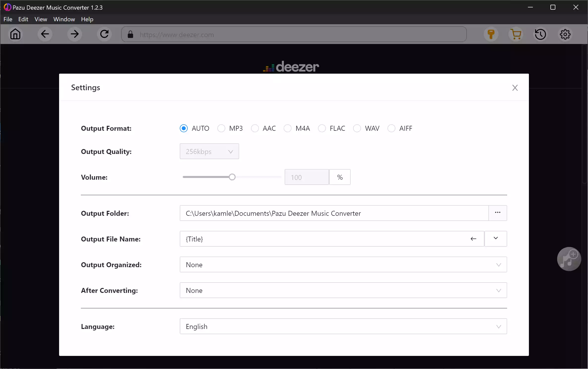Open the Edit menu
588x369 pixels.
click(23, 19)
